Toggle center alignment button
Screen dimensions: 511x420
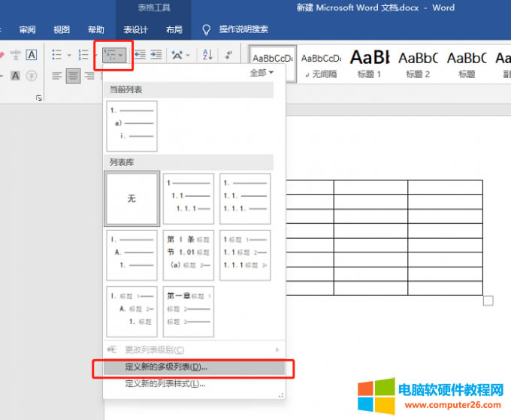[x=73, y=75]
